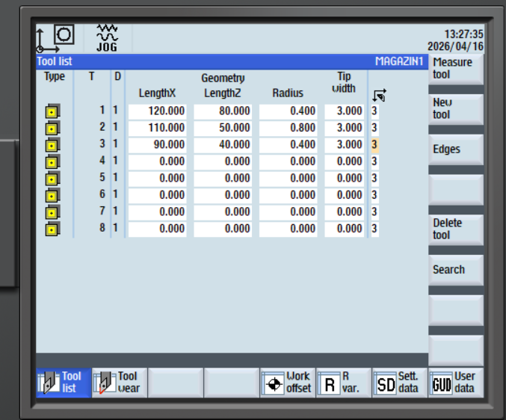The width and height of the screenshot is (506, 420).
Task: Switch to the Tool list softkey
Action: coord(63,383)
